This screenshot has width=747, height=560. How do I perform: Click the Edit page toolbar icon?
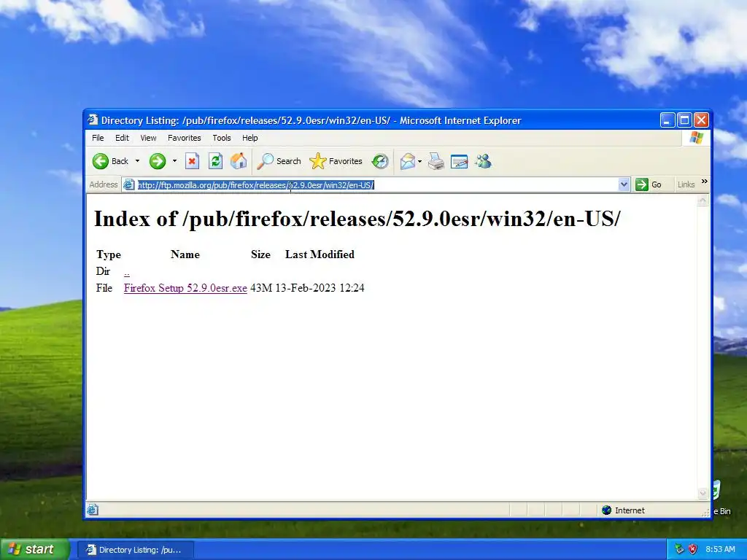[x=460, y=161]
